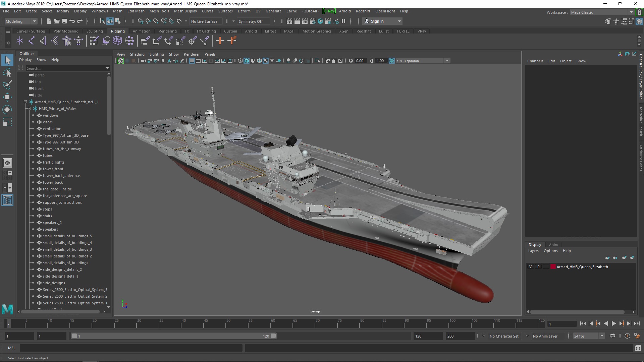Click the MEL command input line
This screenshot has height=362, width=644.
[x=131, y=348]
